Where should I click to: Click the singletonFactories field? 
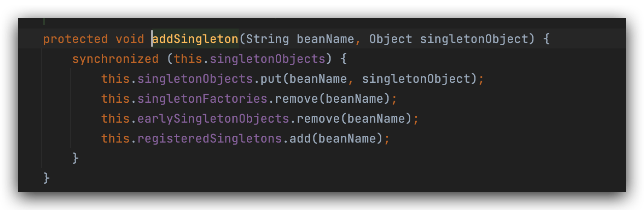202,99
